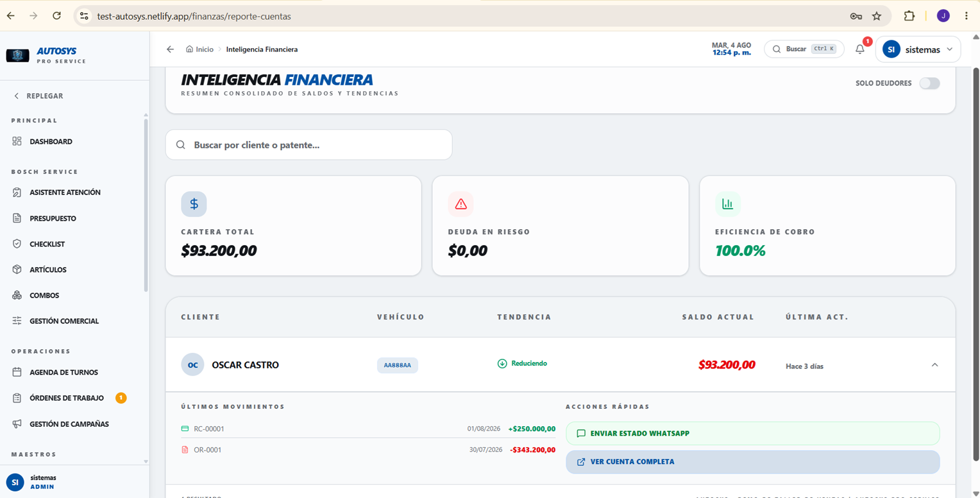The width and height of the screenshot is (980, 498).
Task: Click the receipt icon beside RC-00001
Action: (185, 429)
